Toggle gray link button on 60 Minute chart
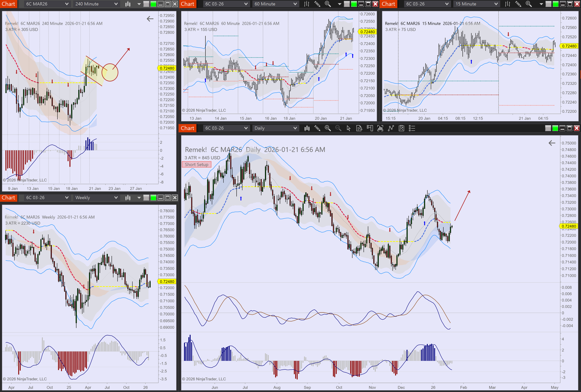The width and height of the screenshot is (581, 392). 347,4
